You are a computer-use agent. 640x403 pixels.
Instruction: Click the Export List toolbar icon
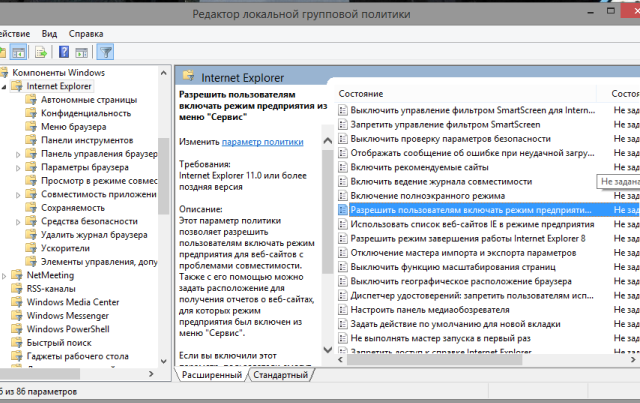41,52
